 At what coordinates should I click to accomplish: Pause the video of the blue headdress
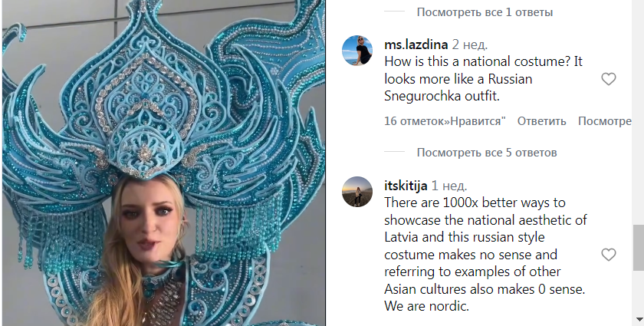tap(163, 163)
